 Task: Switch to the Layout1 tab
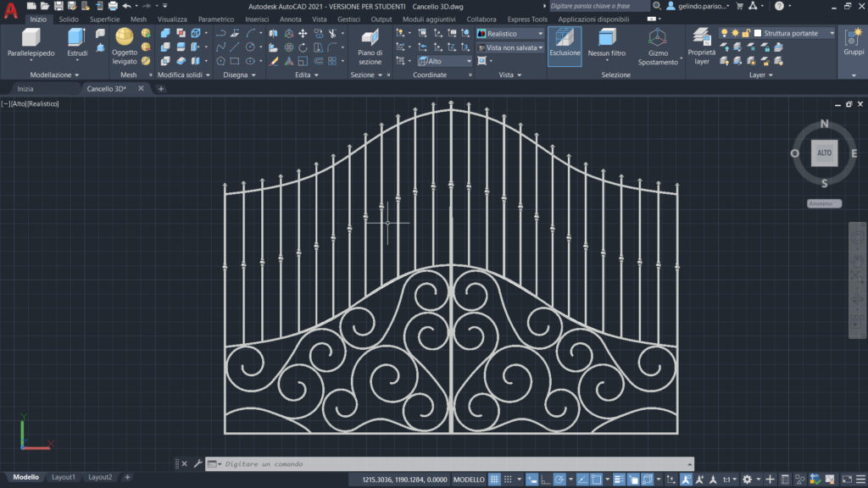(63, 477)
